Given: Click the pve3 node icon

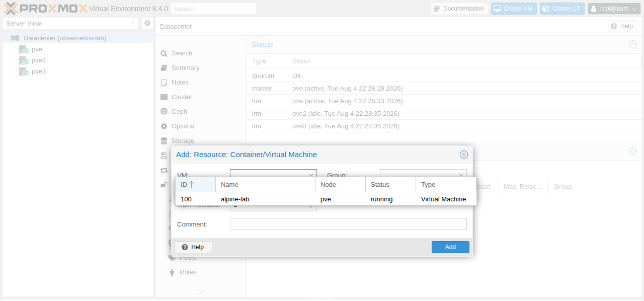Looking at the screenshot, I should 24,71.
